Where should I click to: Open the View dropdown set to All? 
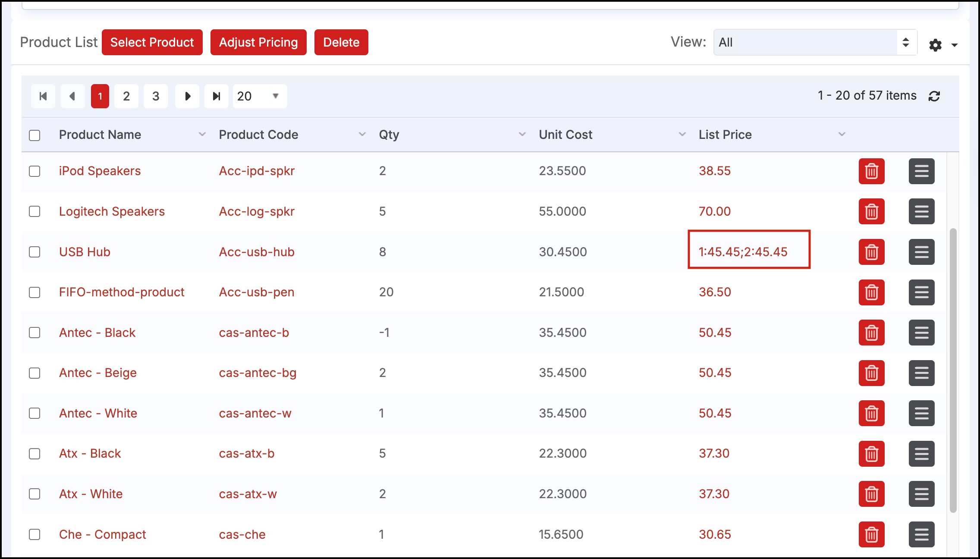point(815,42)
